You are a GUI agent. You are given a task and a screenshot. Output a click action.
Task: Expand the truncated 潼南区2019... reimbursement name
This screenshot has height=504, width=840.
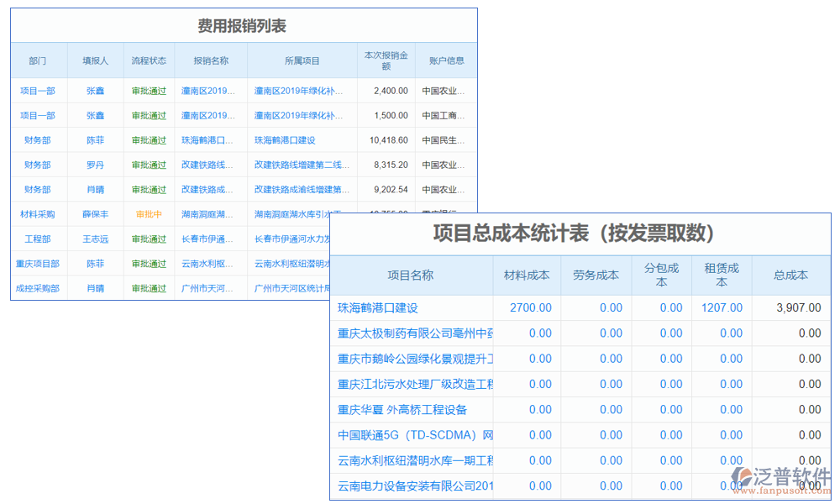click(207, 90)
